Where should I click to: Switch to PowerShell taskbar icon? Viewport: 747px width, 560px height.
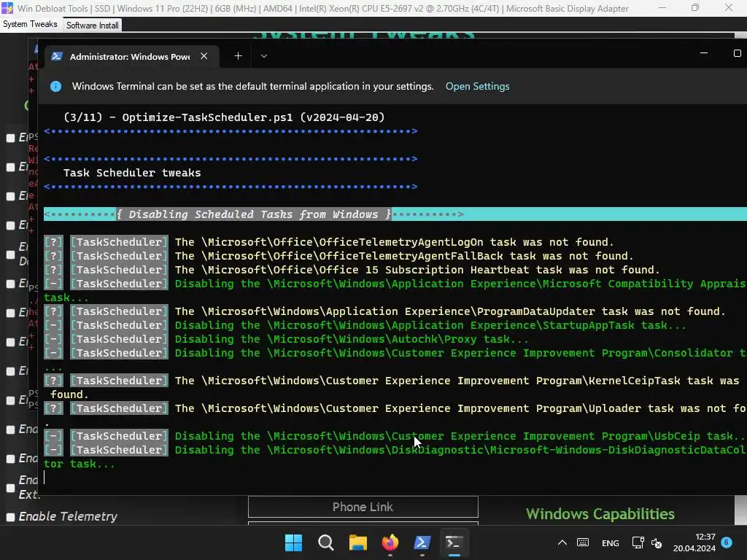[x=422, y=542]
